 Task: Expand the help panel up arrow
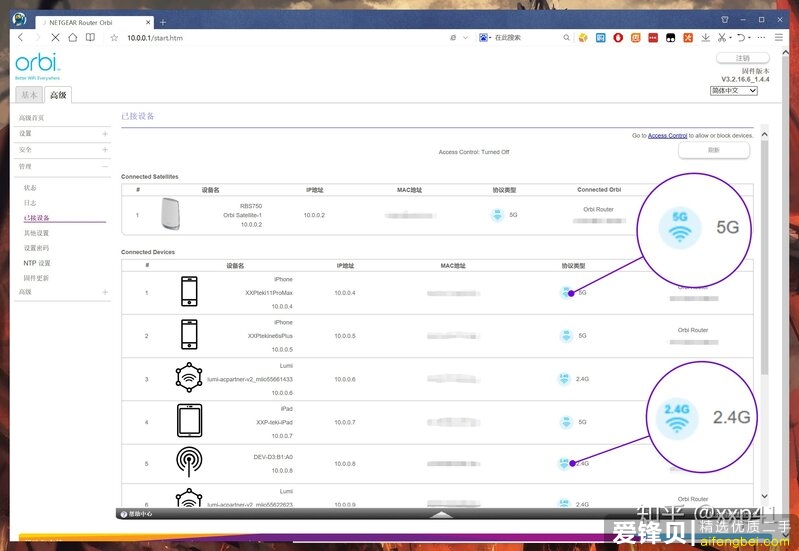(x=441, y=514)
